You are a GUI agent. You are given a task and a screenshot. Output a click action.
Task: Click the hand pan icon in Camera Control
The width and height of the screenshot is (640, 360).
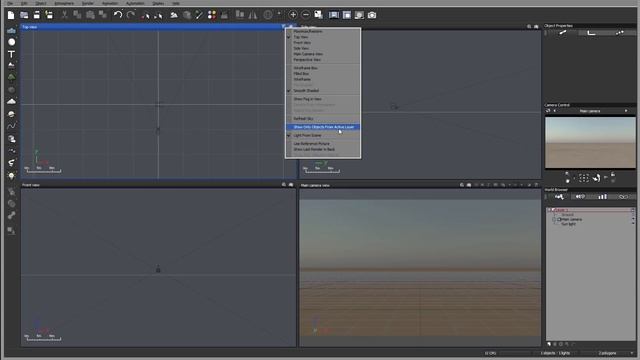tap(596, 178)
